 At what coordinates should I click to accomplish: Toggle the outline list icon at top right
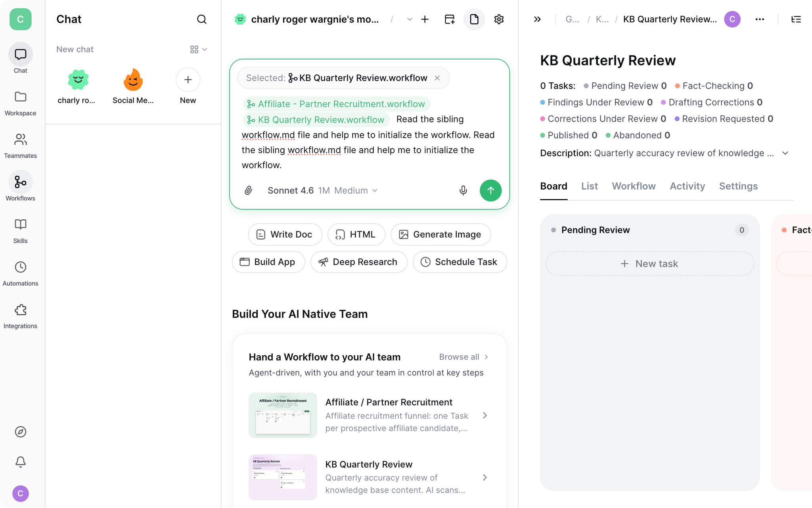tap(796, 19)
